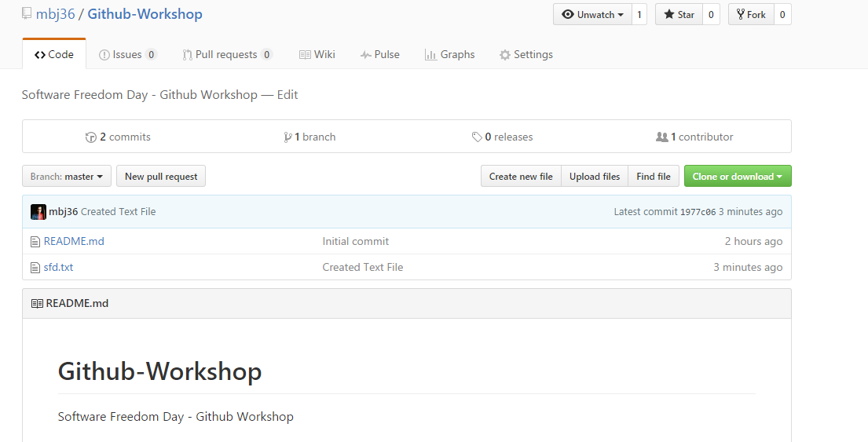Click the star icon on the Star button

tap(669, 14)
